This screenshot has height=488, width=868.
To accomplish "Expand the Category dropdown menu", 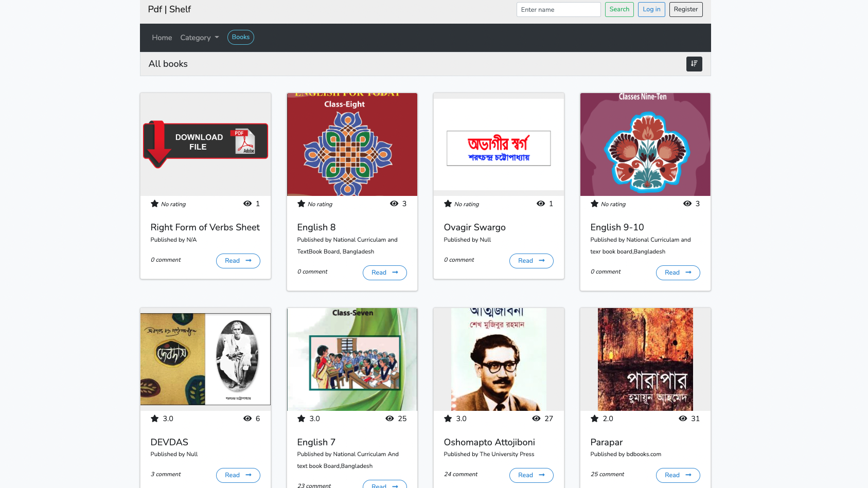I will 200,38.
